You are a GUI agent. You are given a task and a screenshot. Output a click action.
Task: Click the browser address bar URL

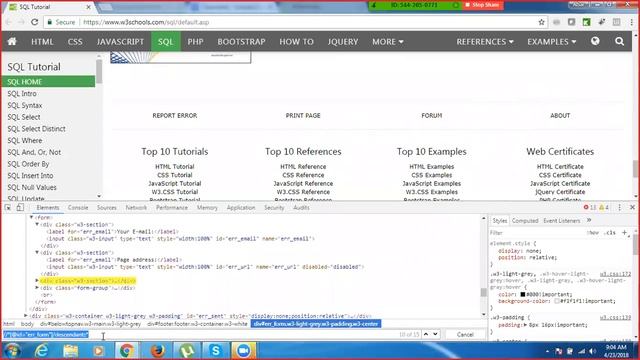[x=146, y=22]
